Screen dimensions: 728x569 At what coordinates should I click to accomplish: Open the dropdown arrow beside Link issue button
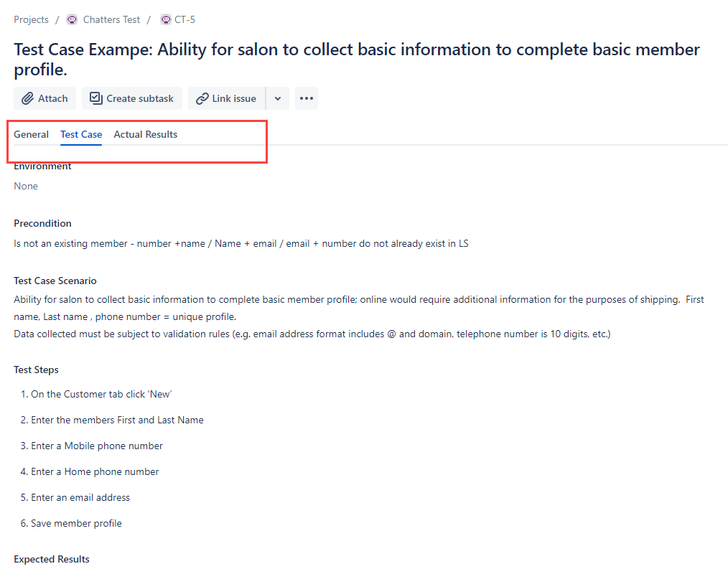pyautogui.click(x=278, y=98)
